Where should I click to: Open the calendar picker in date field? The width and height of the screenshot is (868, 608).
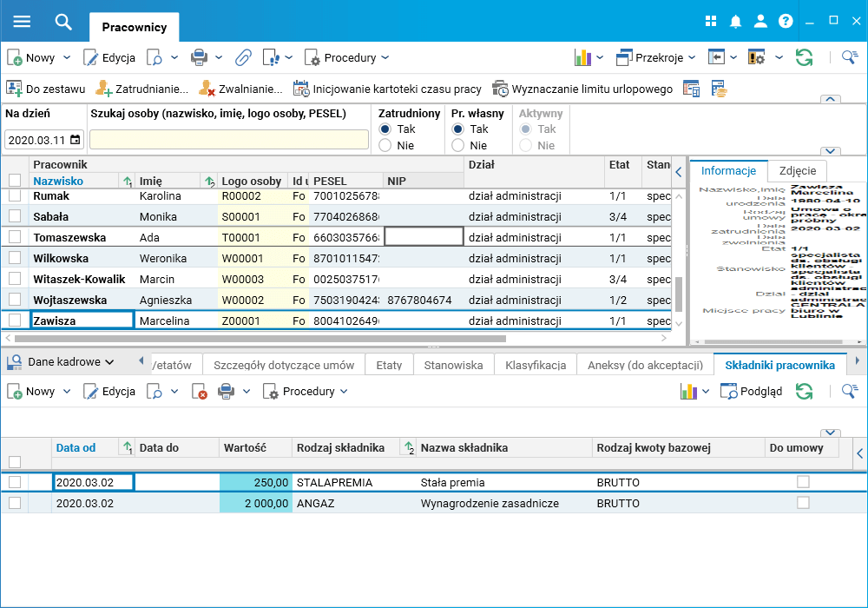pyautogui.click(x=76, y=140)
